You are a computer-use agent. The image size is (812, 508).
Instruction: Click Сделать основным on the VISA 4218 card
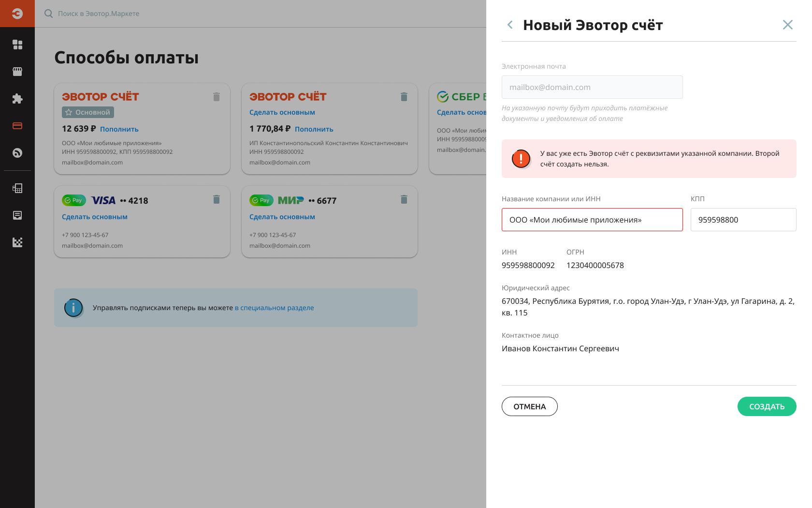pos(95,217)
